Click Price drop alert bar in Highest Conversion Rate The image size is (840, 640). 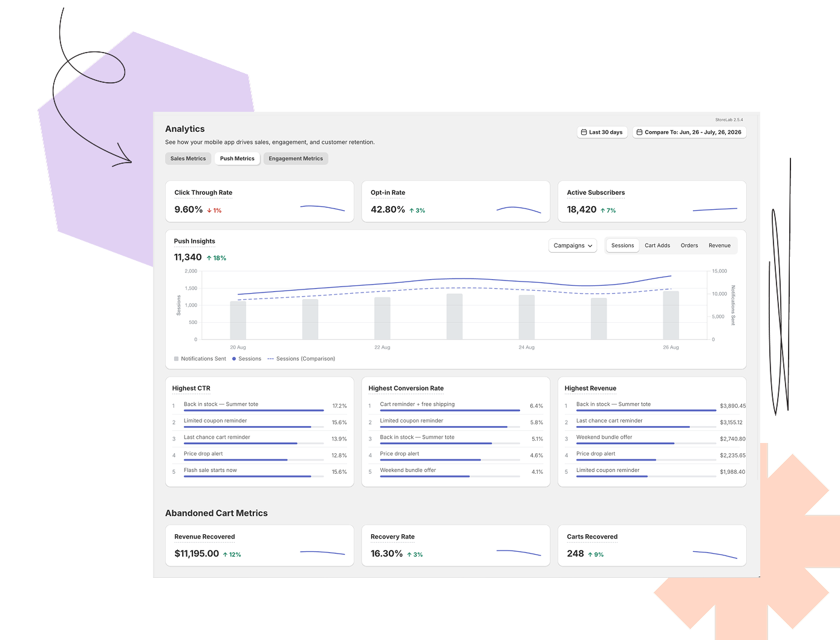point(450,460)
